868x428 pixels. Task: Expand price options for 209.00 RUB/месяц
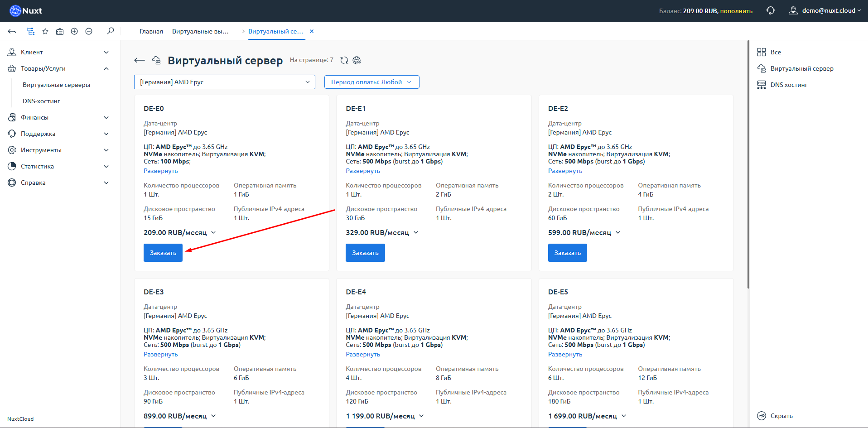pos(213,232)
